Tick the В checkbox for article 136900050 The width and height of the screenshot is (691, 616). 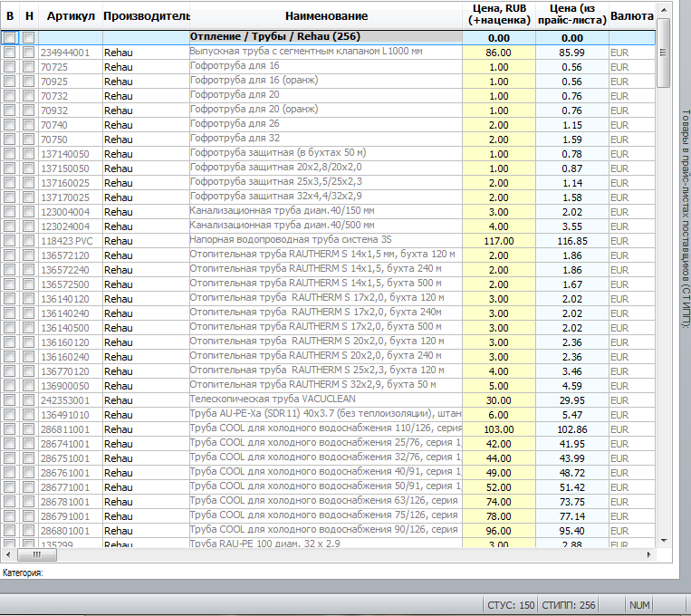pos(9,386)
